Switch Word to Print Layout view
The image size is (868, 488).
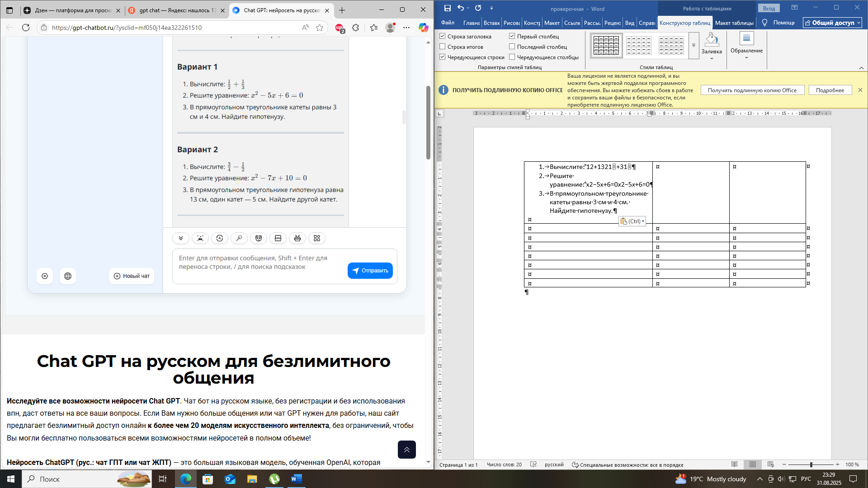pos(753,465)
